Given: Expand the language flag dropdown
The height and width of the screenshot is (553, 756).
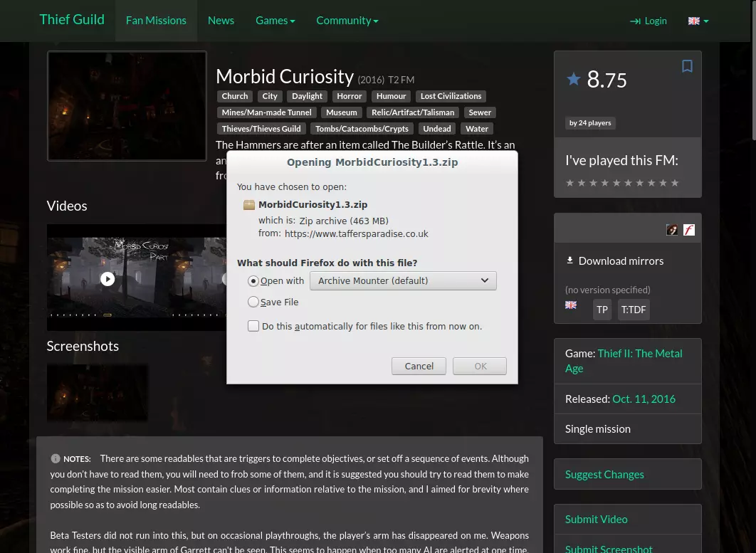Looking at the screenshot, I should pyautogui.click(x=698, y=21).
